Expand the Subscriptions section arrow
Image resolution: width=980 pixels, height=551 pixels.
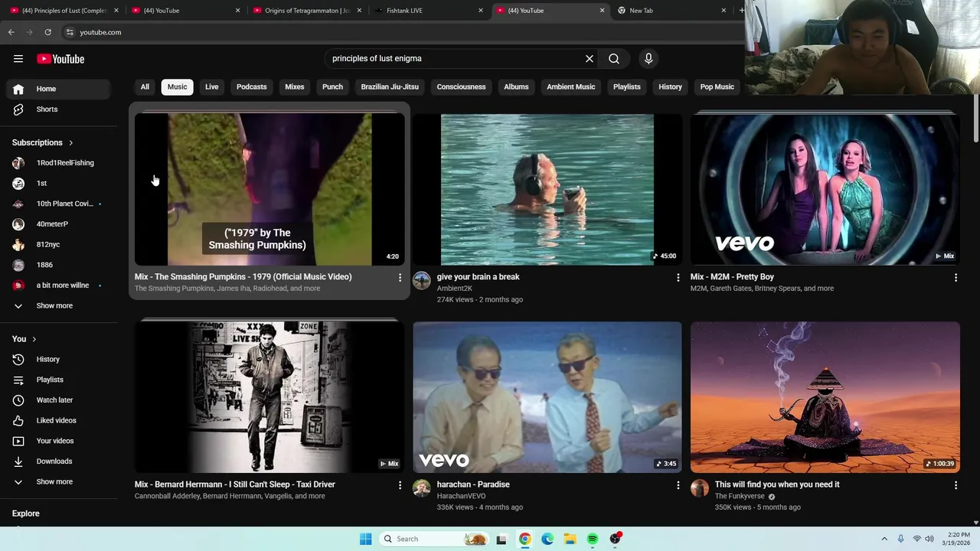70,143
